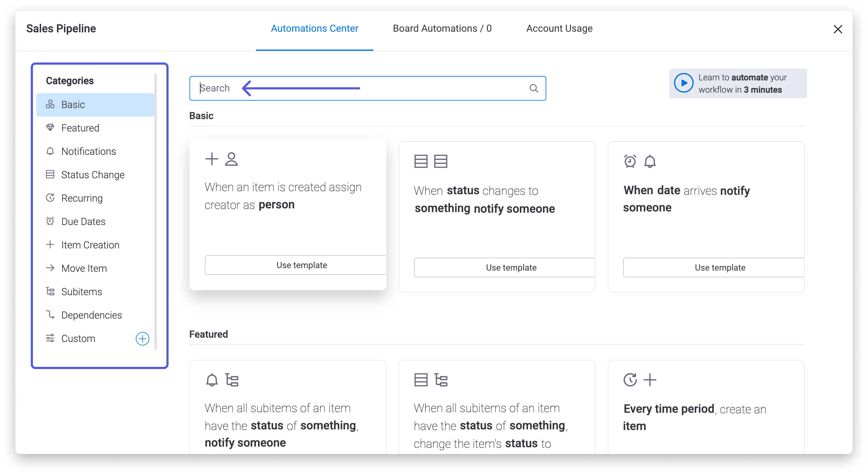The width and height of the screenshot is (868, 474).
Task: Click the Basic category icon in sidebar
Action: tap(51, 104)
